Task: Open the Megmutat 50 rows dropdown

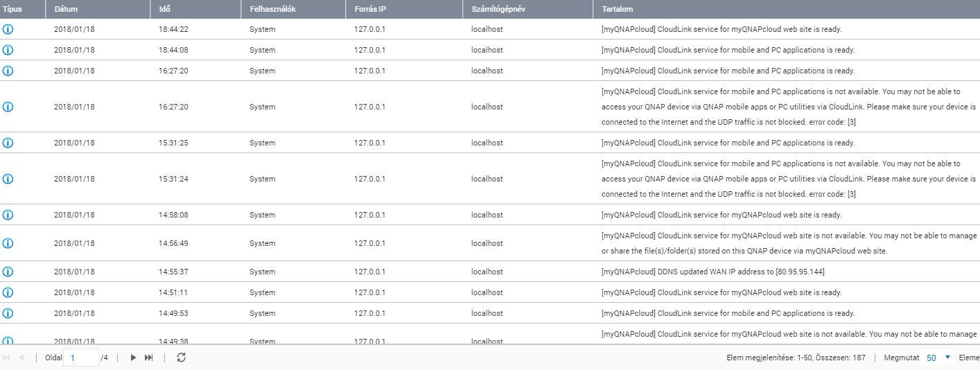Action: (939, 358)
